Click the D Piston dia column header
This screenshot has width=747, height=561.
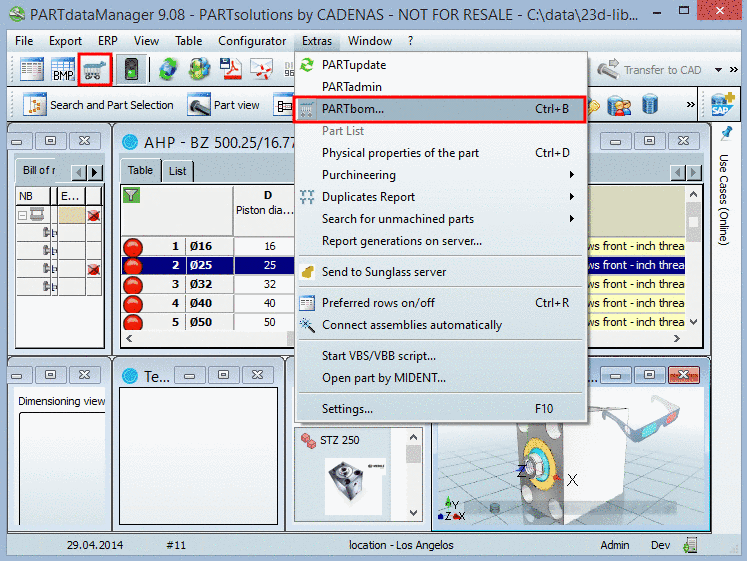coord(264,210)
